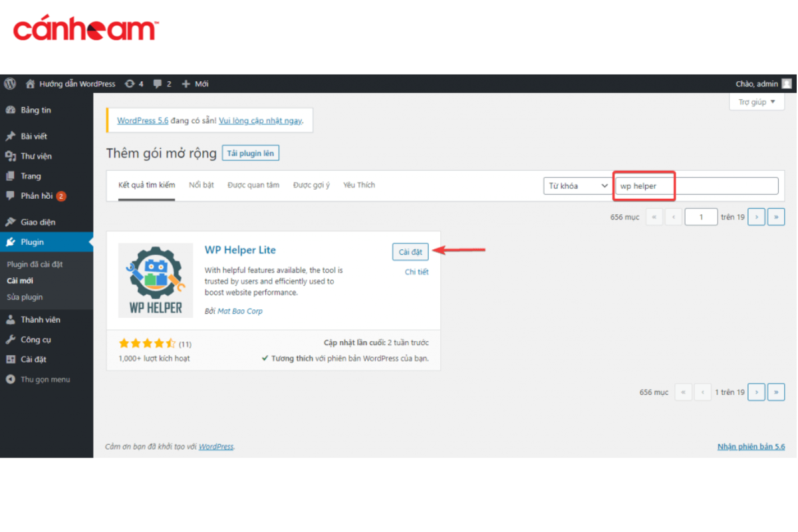This screenshot has height=532, width=798.
Task: Go to next page in bottom pagination
Action: (x=756, y=392)
